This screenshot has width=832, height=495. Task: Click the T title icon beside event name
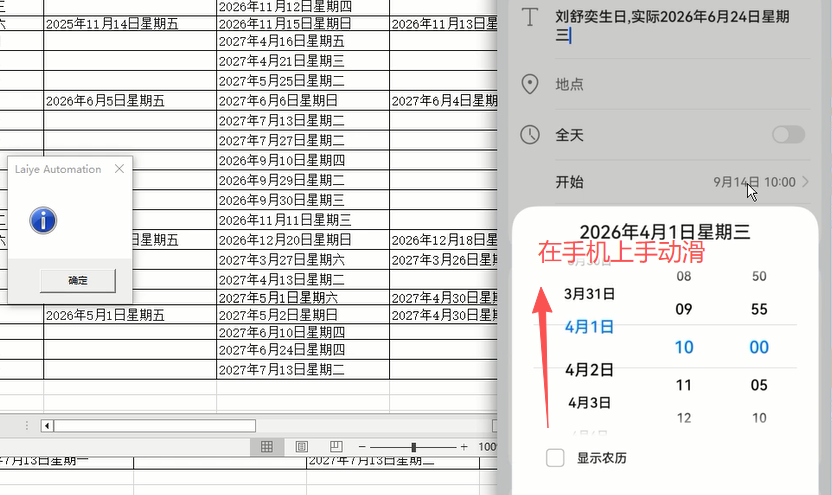[x=530, y=17]
